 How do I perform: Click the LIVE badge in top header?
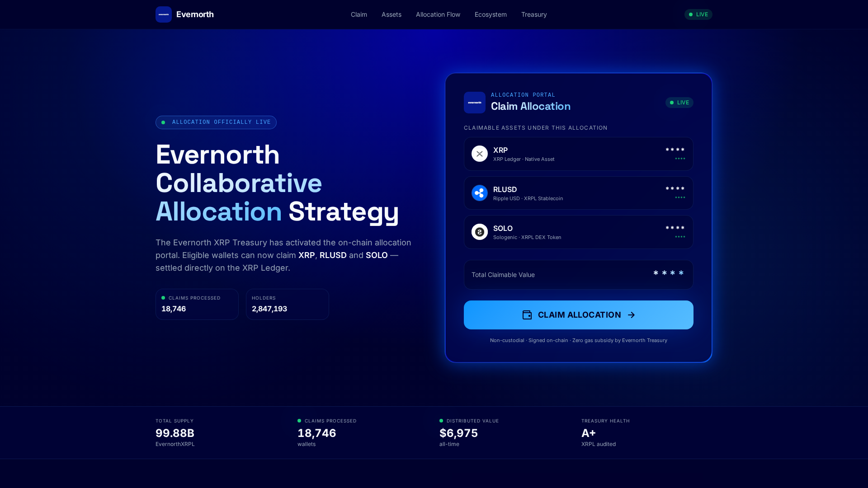pyautogui.click(x=698, y=14)
